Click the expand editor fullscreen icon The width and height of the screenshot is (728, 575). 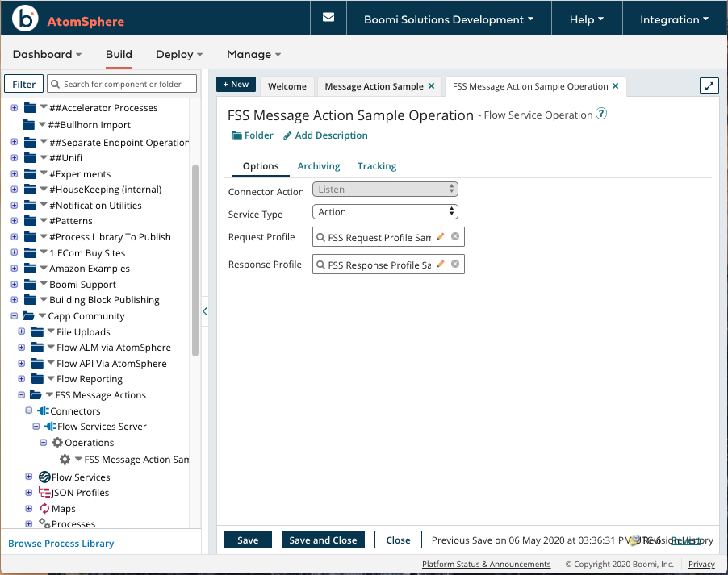(709, 85)
